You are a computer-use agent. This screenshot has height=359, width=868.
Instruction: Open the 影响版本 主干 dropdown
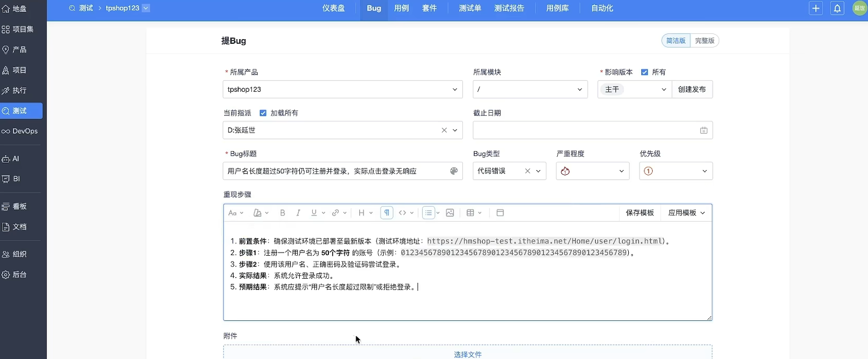(x=634, y=89)
